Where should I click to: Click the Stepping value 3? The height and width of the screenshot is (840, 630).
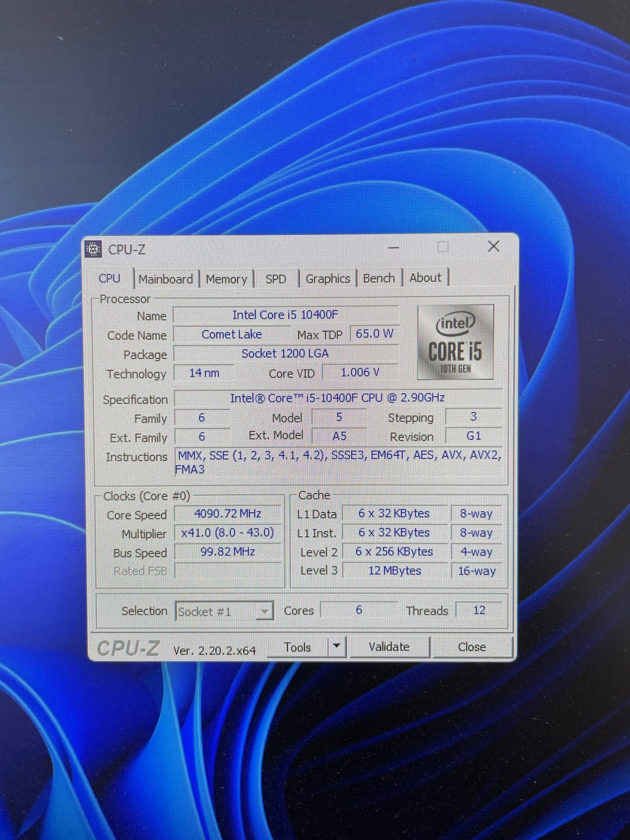[x=474, y=417]
